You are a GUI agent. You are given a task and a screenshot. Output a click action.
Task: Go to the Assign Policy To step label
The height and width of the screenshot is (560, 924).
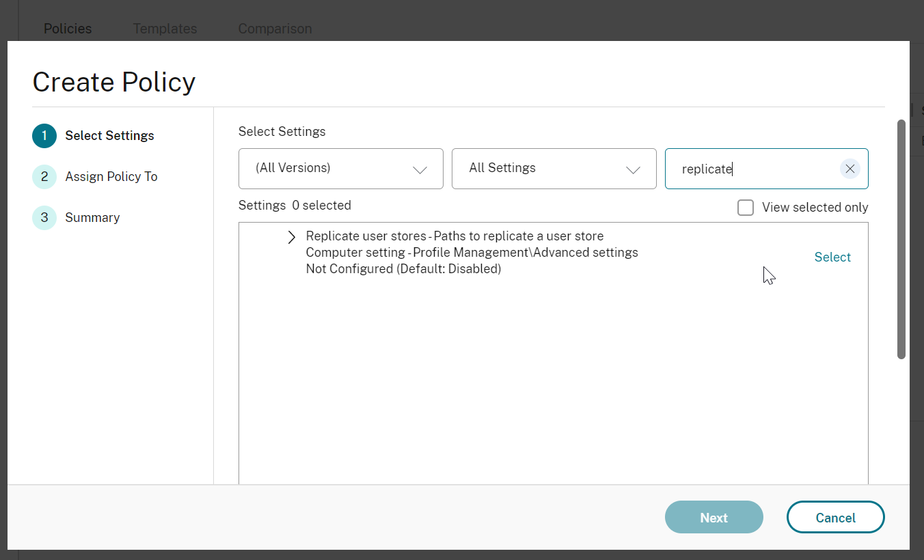click(111, 177)
